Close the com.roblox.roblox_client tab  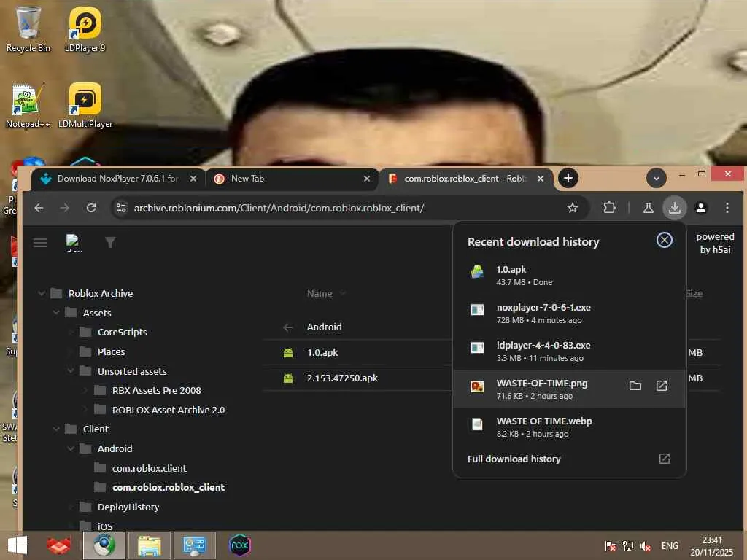pyautogui.click(x=541, y=179)
